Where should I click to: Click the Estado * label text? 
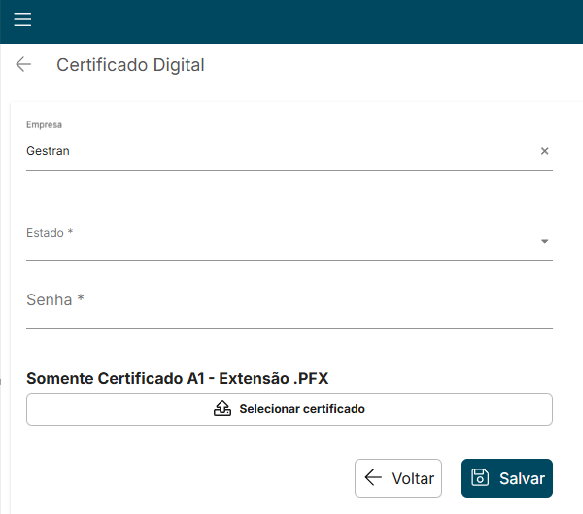point(49,233)
